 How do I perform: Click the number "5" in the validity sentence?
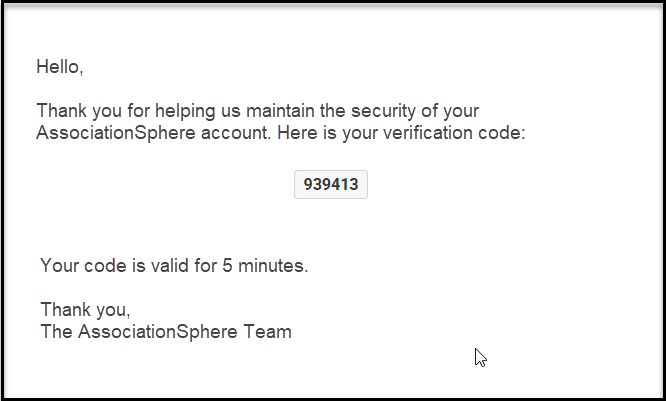coord(227,266)
